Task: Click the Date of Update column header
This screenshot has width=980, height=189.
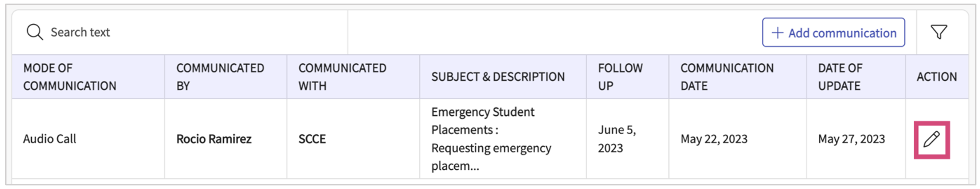Action: point(840,77)
